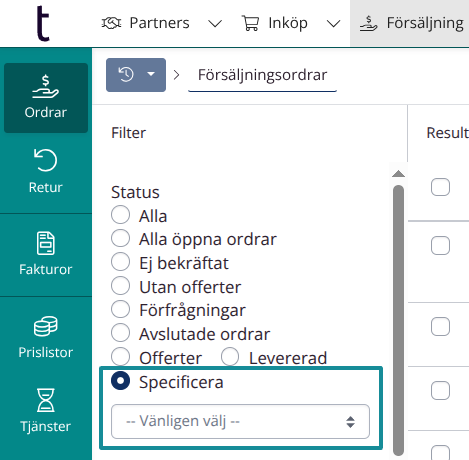Open the Vänligen välj dropdown
Viewport: 469px width, 460px height.
point(240,421)
